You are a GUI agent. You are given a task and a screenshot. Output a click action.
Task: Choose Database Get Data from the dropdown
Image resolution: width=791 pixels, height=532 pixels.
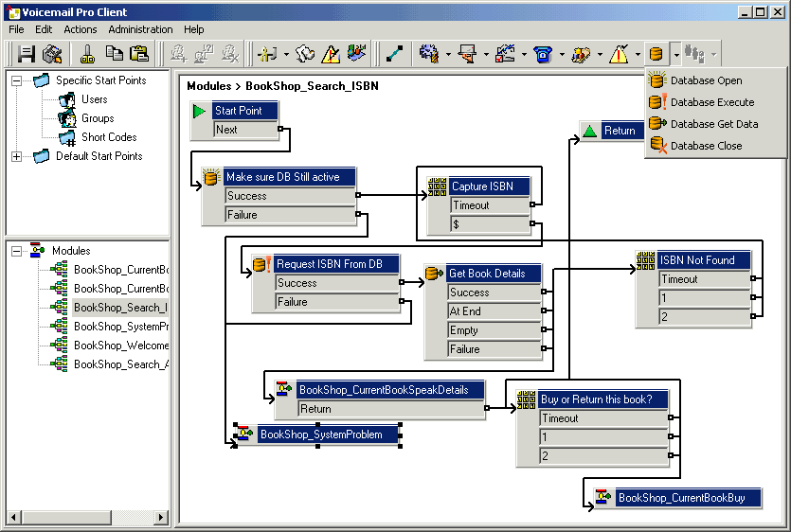[713, 124]
